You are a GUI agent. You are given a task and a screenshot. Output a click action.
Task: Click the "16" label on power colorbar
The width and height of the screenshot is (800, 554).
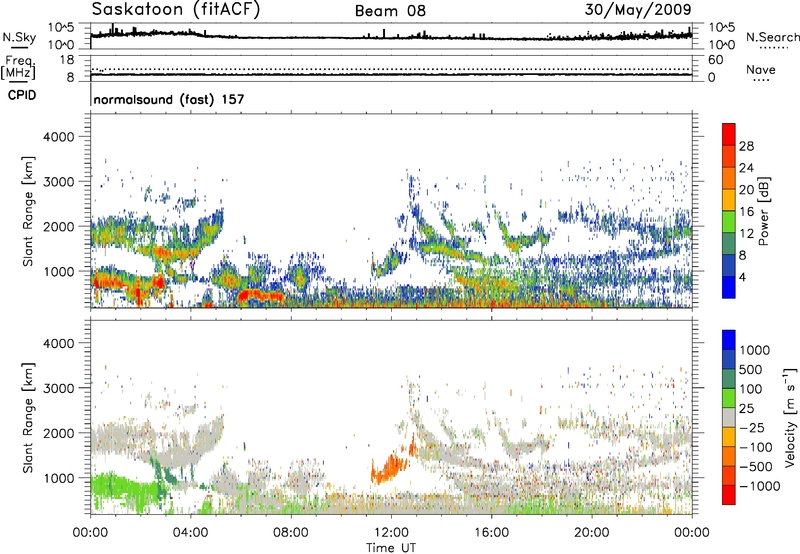point(746,212)
